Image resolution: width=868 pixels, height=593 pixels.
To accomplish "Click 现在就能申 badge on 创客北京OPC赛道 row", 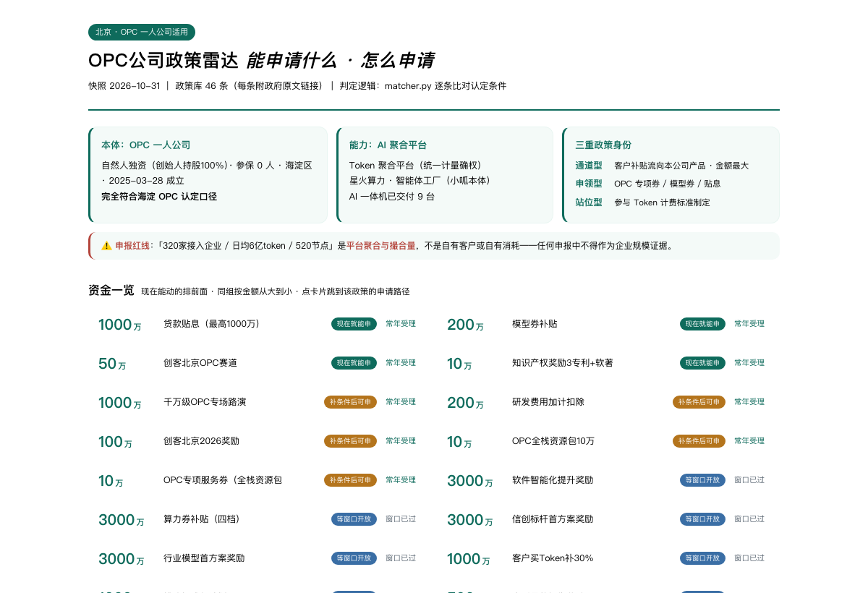I will [x=354, y=363].
